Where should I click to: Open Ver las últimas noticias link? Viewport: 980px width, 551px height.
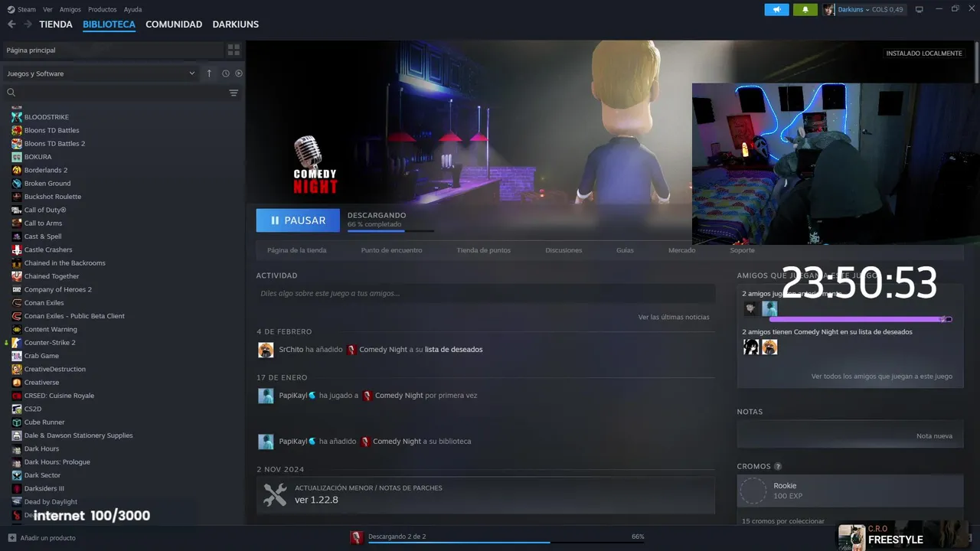coord(674,317)
